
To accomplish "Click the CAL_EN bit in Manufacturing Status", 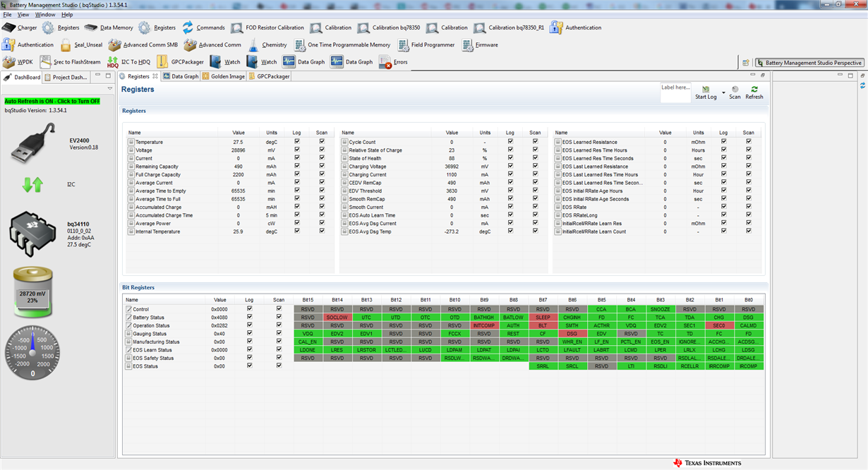I will coord(308,342).
